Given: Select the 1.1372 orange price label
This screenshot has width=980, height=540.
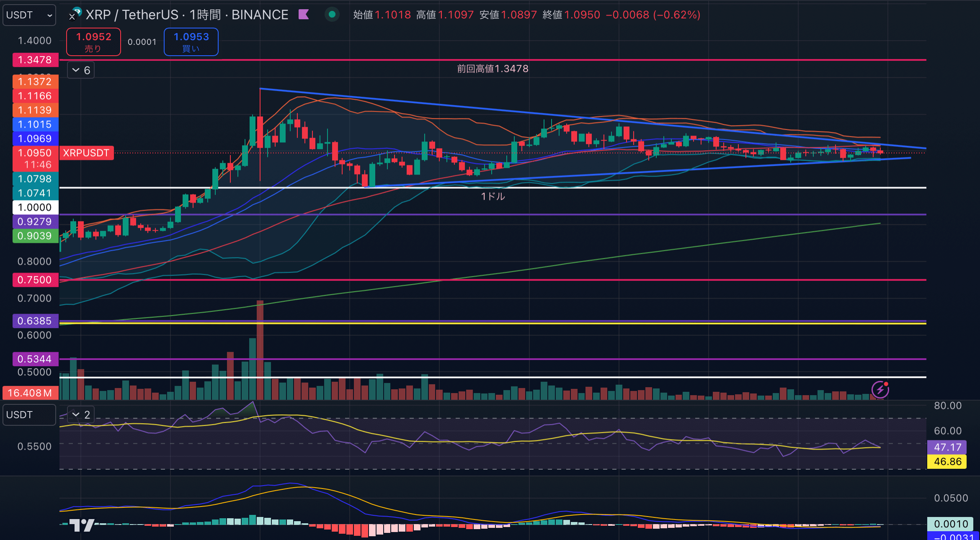Looking at the screenshot, I should (x=35, y=82).
